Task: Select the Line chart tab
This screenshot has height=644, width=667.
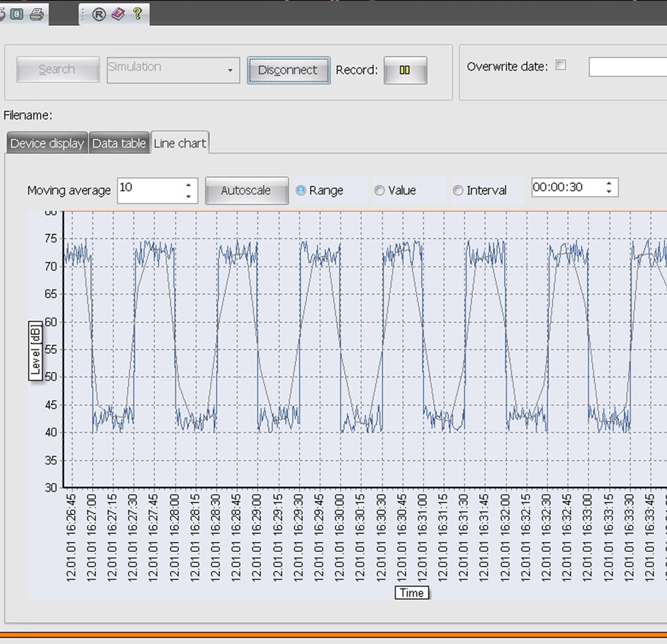Action: [179, 143]
